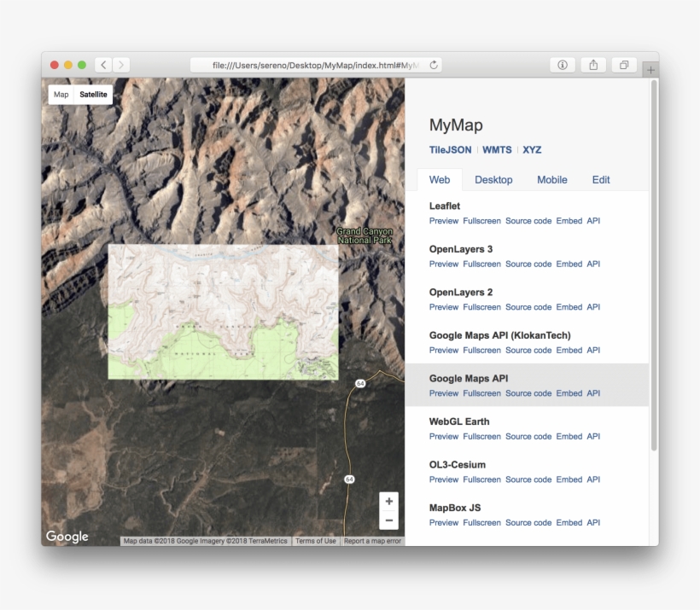Click the MyMap heading text
This screenshot has height=610, width=700.
tap(456, 125)
